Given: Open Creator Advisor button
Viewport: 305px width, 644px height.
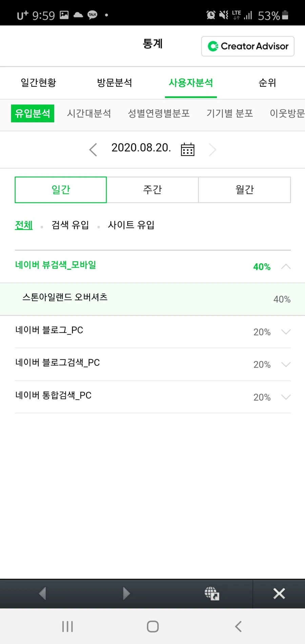Looking at the screenshot, I should tap(248, 46).
